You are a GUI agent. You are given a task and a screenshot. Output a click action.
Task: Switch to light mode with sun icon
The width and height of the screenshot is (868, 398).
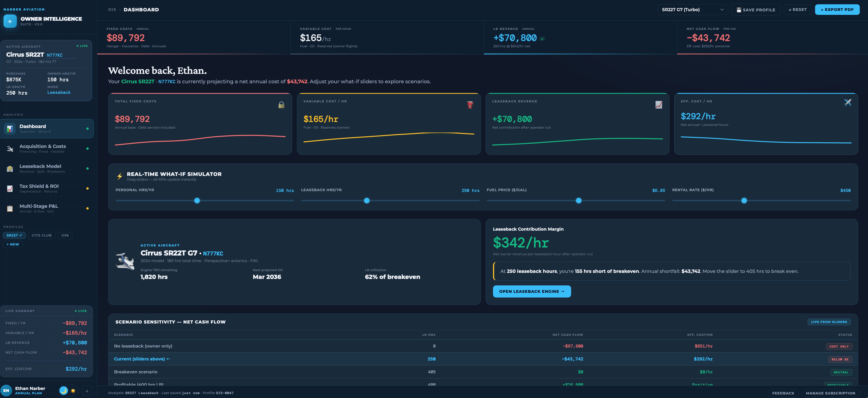coord(73,391)
